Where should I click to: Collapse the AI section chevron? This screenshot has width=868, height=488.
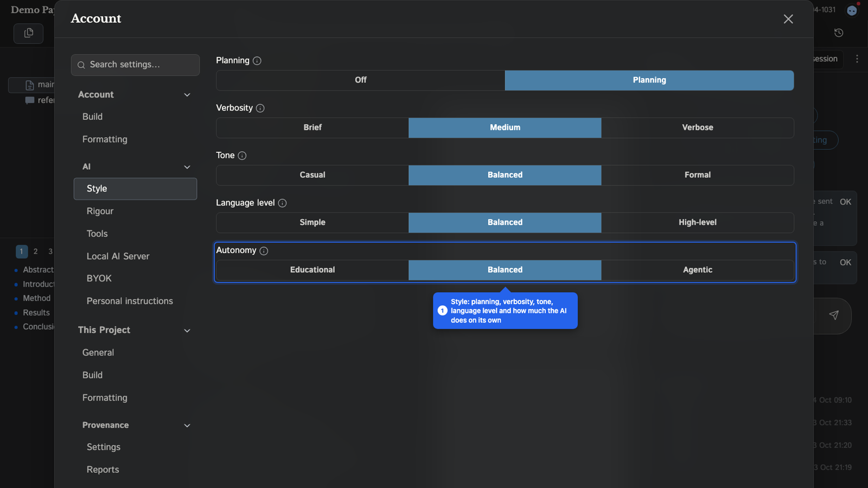point(187,167)
